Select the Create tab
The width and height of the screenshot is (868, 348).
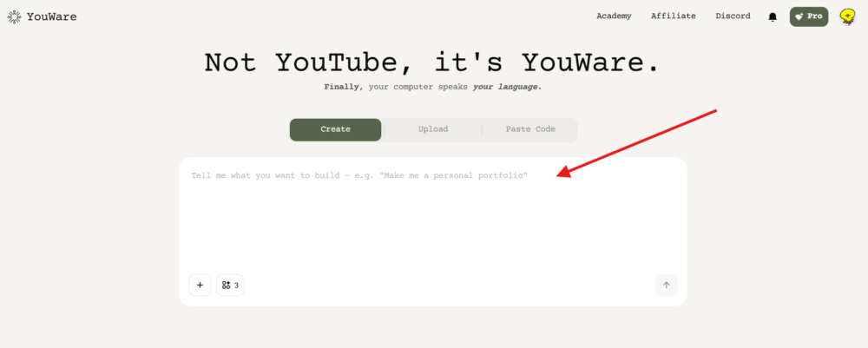335,129
